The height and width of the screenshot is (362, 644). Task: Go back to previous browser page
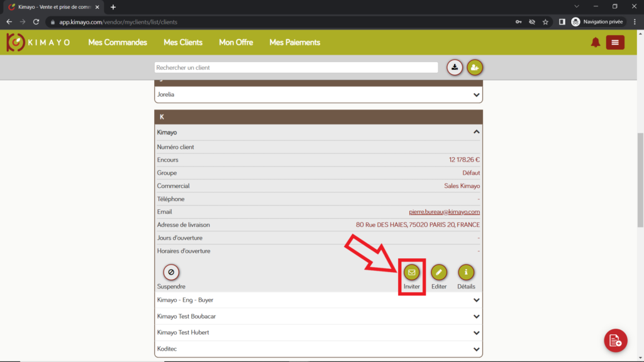pyautogui.click(x=9, y=22)
